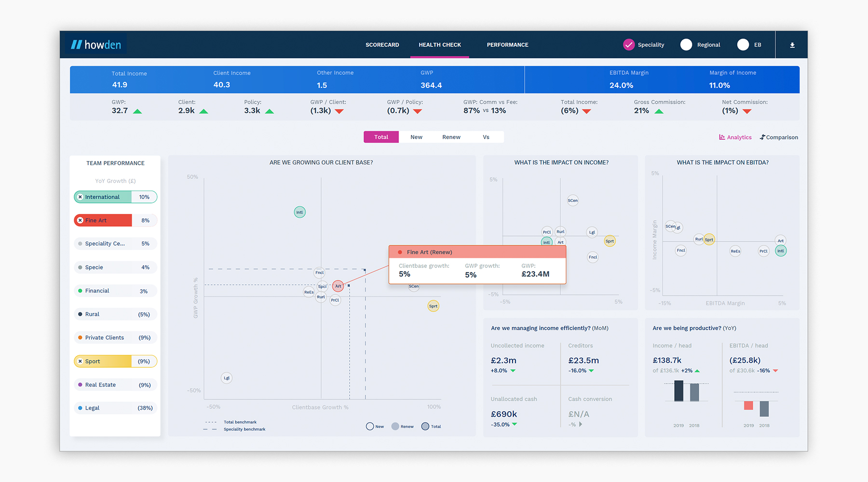Click the SCen bubble in income impact chart
Viewport: 868px width, 482px height.
(573, 201)
